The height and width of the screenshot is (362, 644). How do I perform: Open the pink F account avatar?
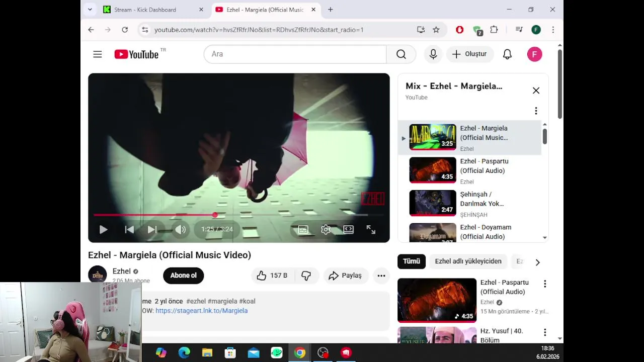pyautogui.click(x=534, y=54)
